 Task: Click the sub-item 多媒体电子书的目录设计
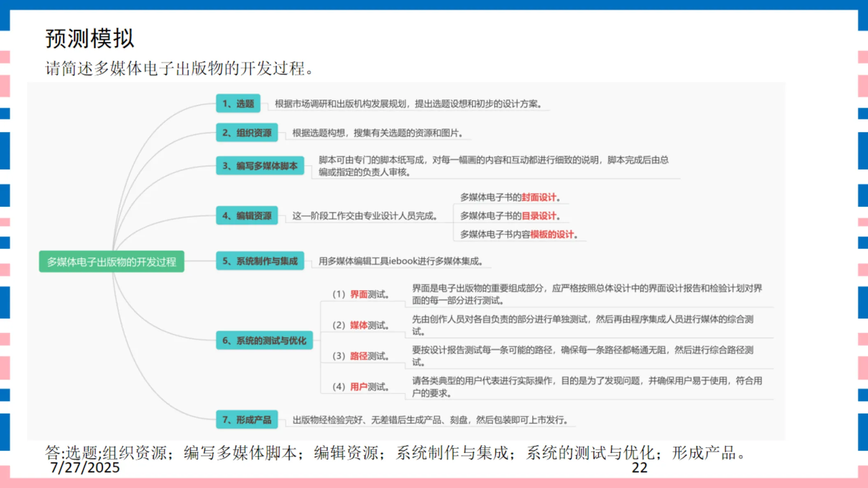point(510,216)
